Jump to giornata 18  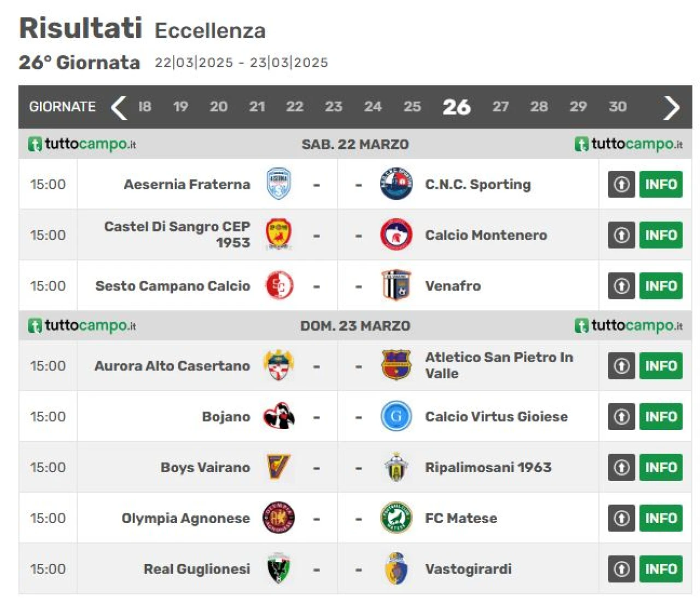coord(144,107)
